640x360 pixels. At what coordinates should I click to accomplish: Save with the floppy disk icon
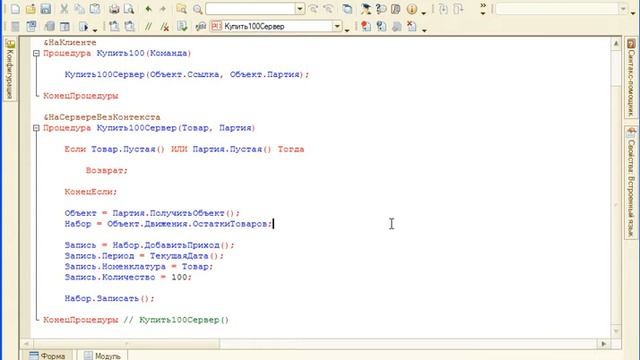pos(46,9)
